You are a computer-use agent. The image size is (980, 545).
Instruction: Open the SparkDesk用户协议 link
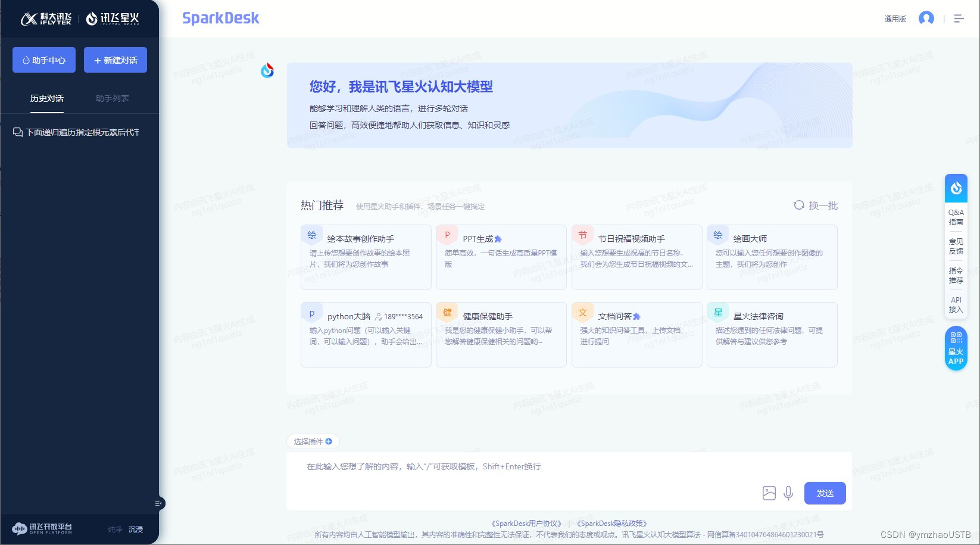tap(525, 523)
